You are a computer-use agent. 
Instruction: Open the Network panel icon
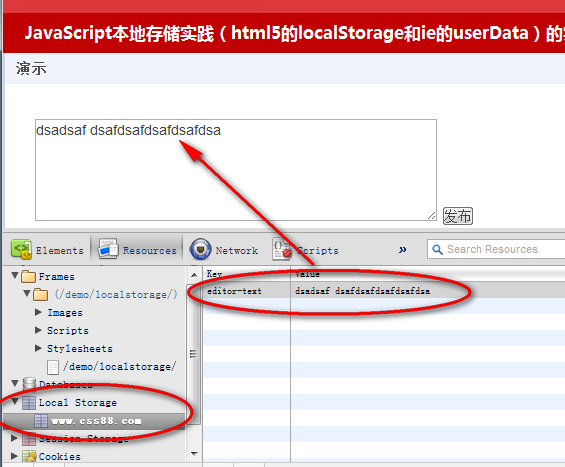point(200,249)
